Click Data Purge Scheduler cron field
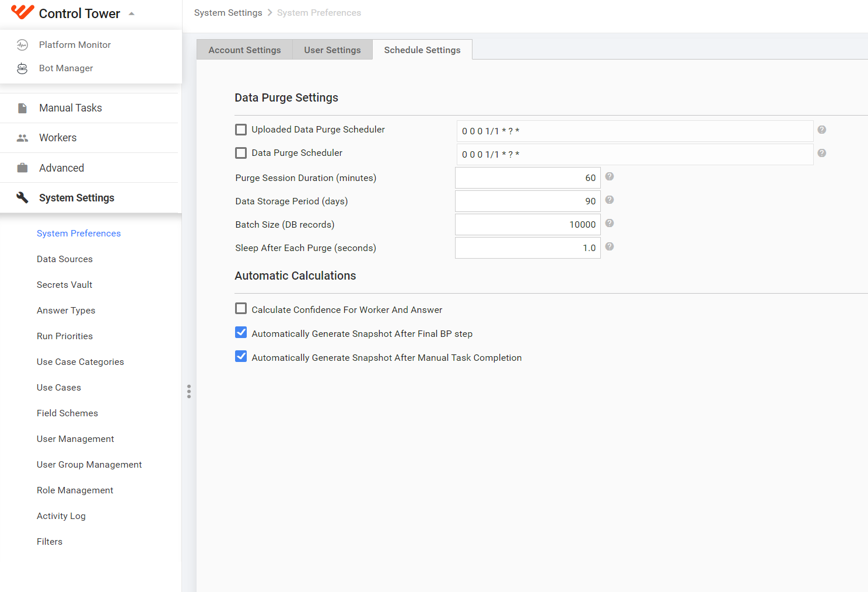The height and width of the screenshot is (592, 868). pyautogui.click(x=635, y=155)
